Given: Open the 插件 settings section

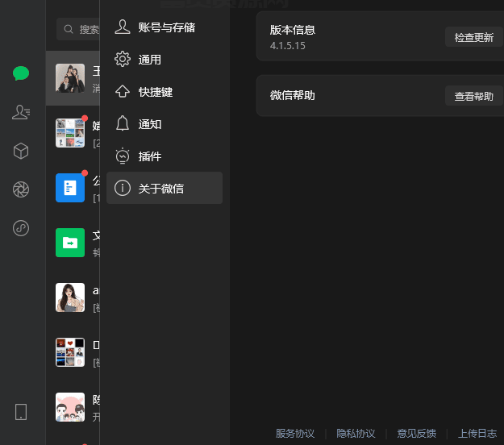Looking at the screenshot, I should [x=165, y=156].
